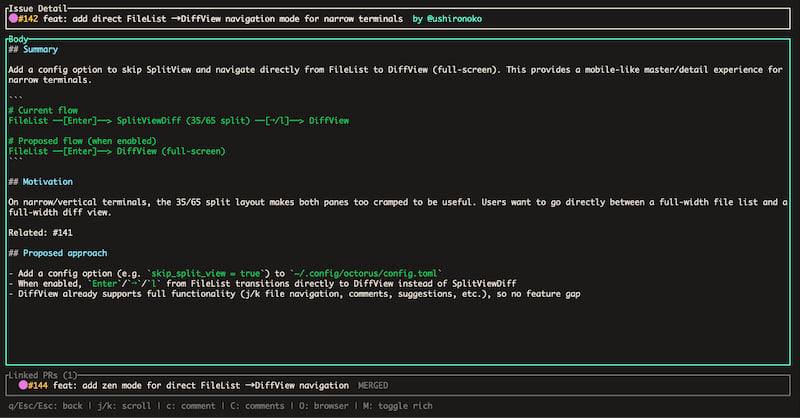Click the 'DiffView (full-screen)' flow line

click(x=117, y=151)
